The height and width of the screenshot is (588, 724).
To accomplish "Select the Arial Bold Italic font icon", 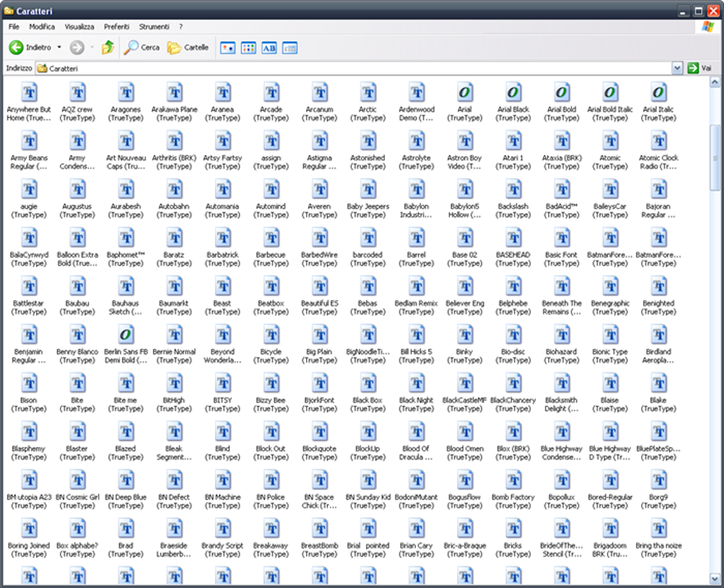I will click(610, 92).
